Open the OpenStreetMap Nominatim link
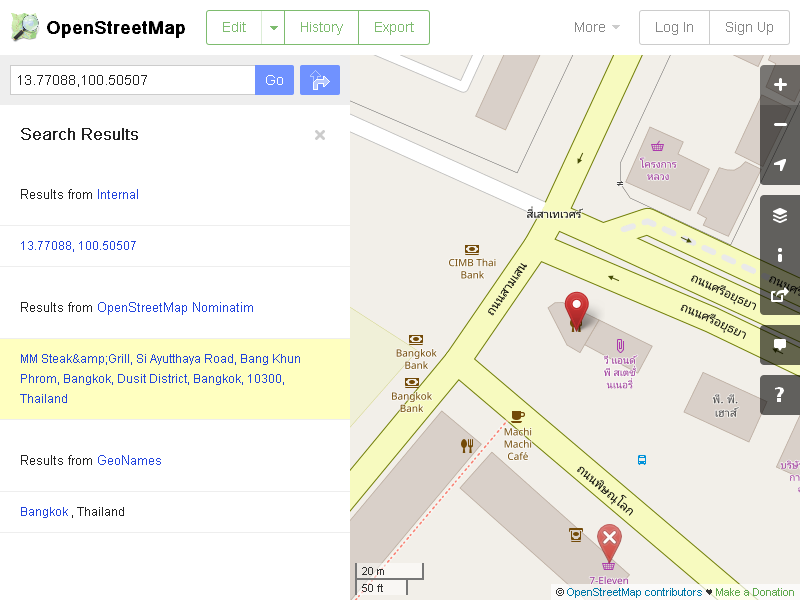The width and height of the screenshot is (800, 600). [176, 308]
